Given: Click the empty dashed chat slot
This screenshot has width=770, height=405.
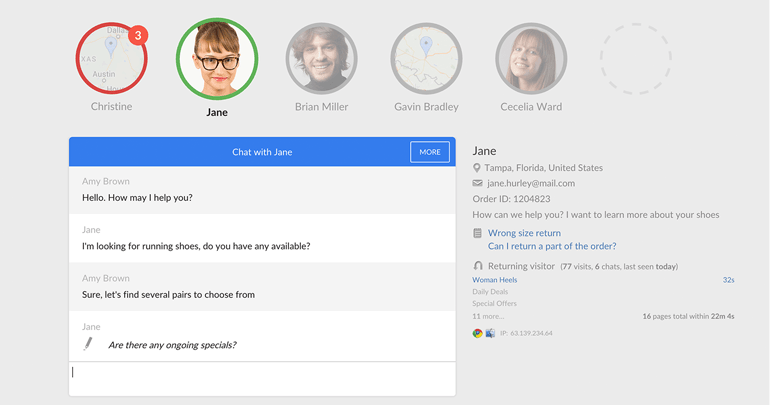Looking at the screenshot, I should (x=636, y=58).
